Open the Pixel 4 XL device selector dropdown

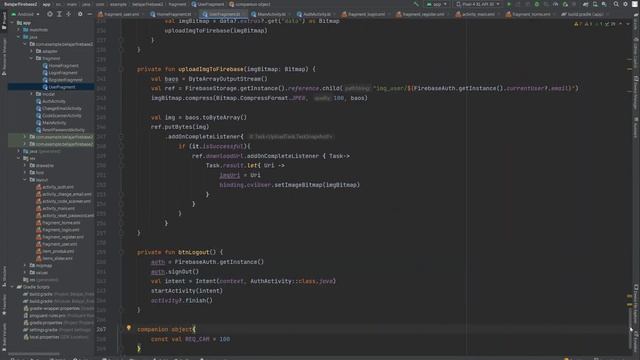click(478, 4)
